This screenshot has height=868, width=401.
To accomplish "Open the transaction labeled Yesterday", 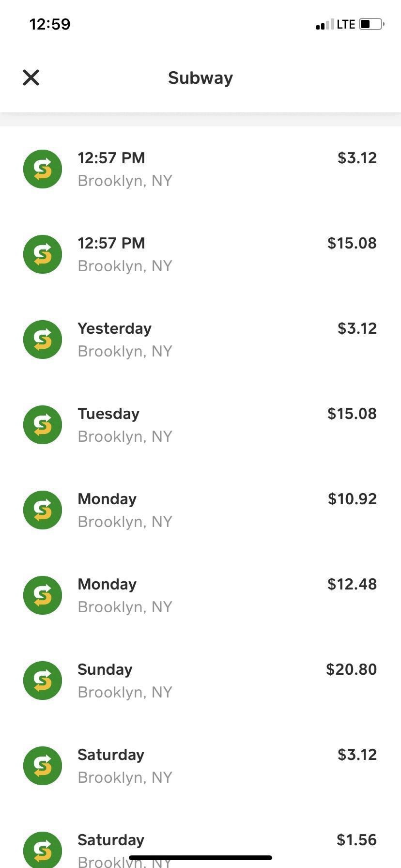I will click(115, 328).
